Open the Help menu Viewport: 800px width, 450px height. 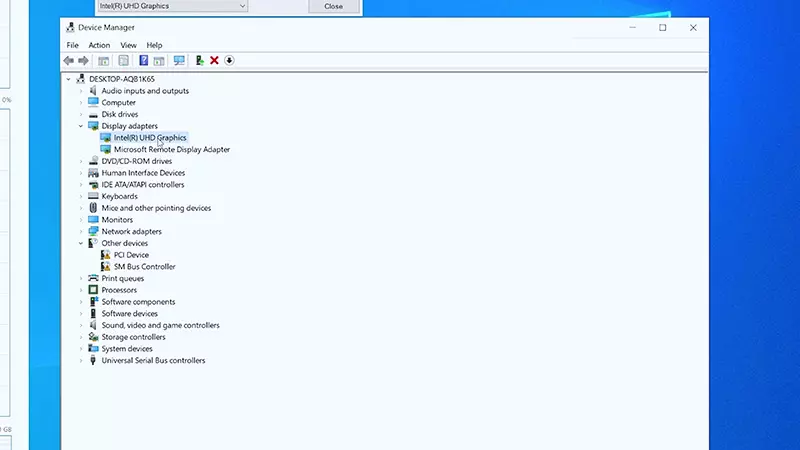pyautogui.click(x=154, y=45)
